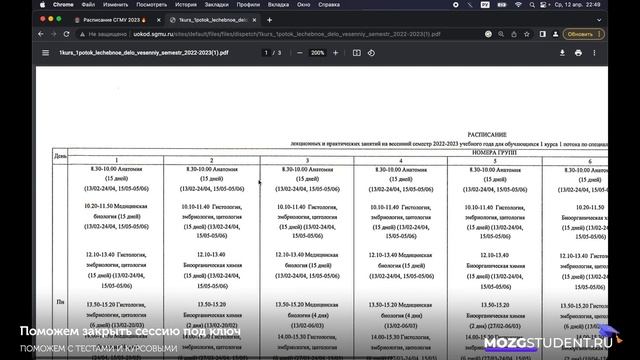Click 12.10-13.40 Биоорганическая химия in group 2

coord(211,260)
